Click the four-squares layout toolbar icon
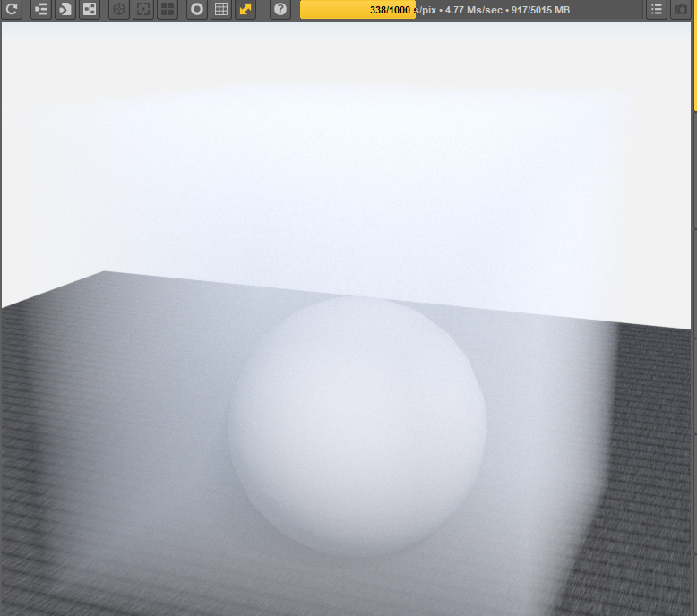Image resolution: width=697 pixels, height=616 pixels. (168, 9)
